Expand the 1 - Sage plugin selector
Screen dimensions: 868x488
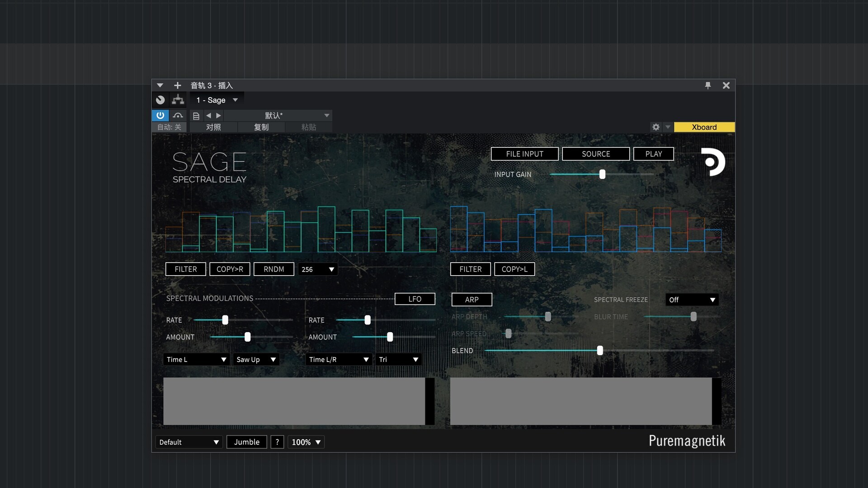click(217, 100)
